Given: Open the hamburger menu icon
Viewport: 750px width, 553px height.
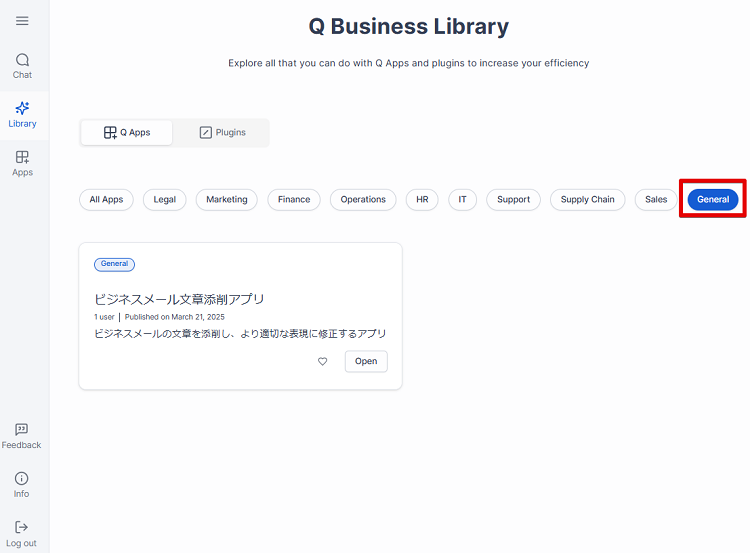Looking at the screenshot, I should (x=22, y=21).
